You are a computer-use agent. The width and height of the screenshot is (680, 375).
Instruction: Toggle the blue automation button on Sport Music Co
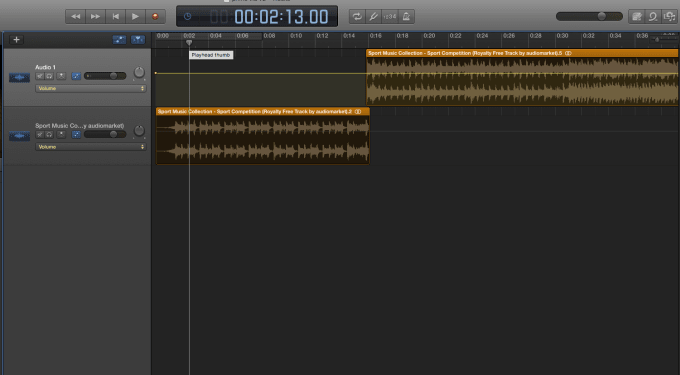pos(76,134)
